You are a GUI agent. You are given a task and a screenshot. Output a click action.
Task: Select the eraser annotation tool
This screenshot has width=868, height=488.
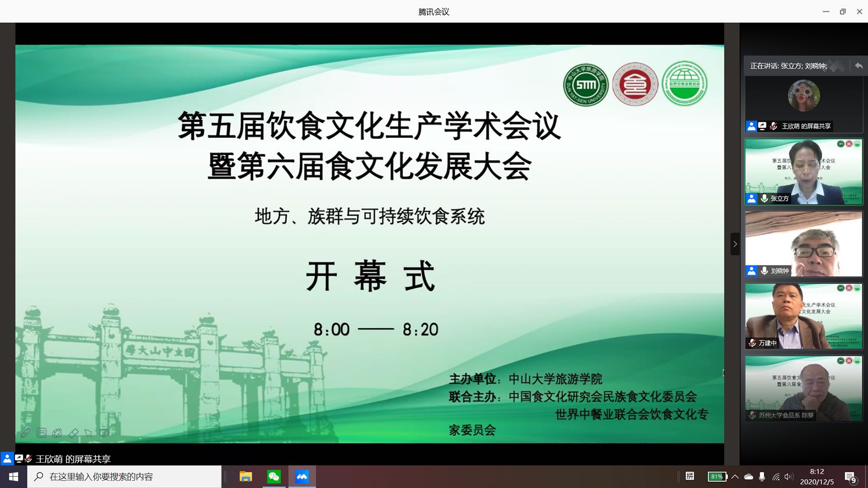[73, 433]
